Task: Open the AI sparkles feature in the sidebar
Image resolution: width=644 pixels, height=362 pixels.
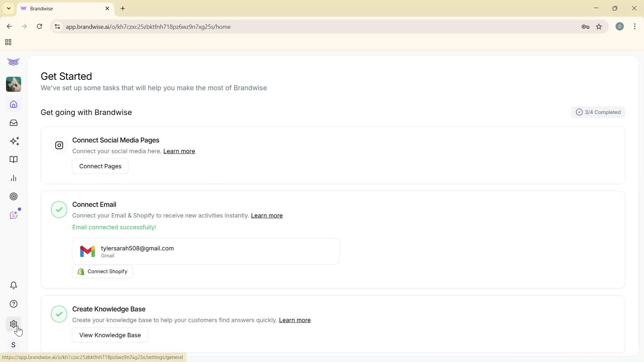Action: [x=13, y=141]
